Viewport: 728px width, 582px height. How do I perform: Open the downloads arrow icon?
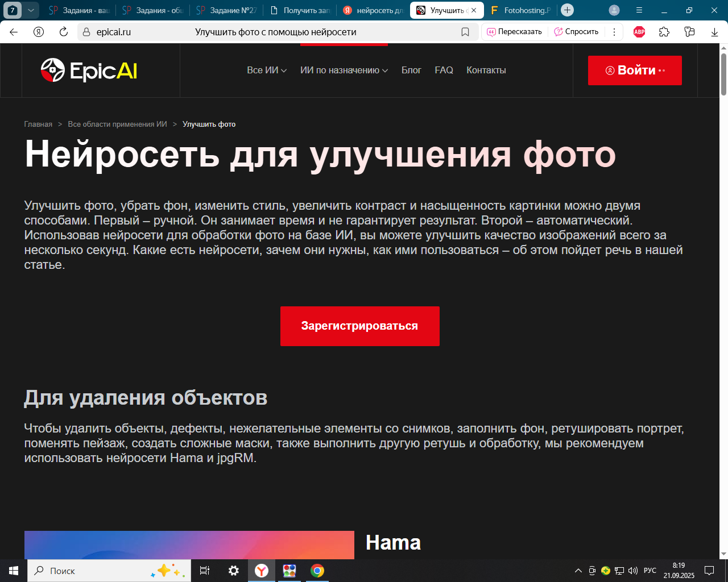click(x=714, y=32)
